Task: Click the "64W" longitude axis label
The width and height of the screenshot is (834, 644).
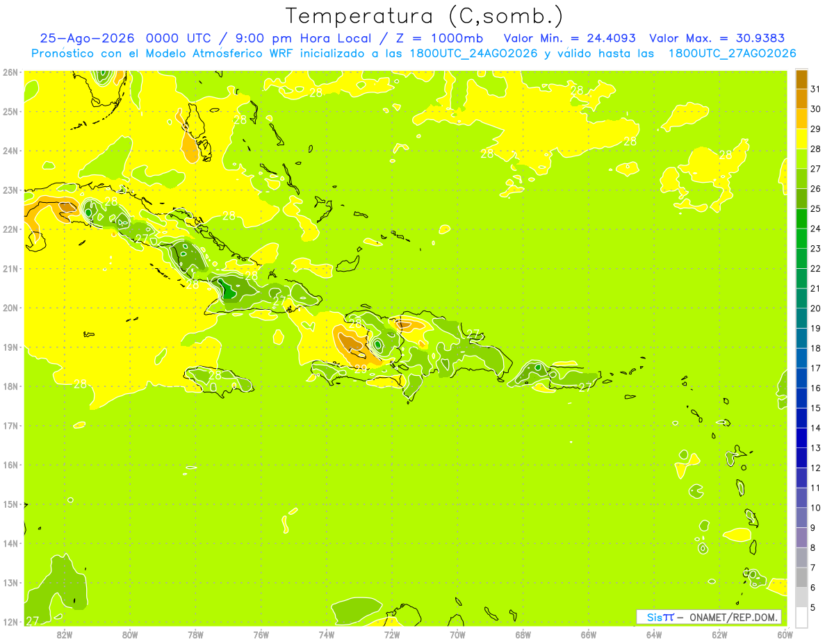Action: [654, 634]
